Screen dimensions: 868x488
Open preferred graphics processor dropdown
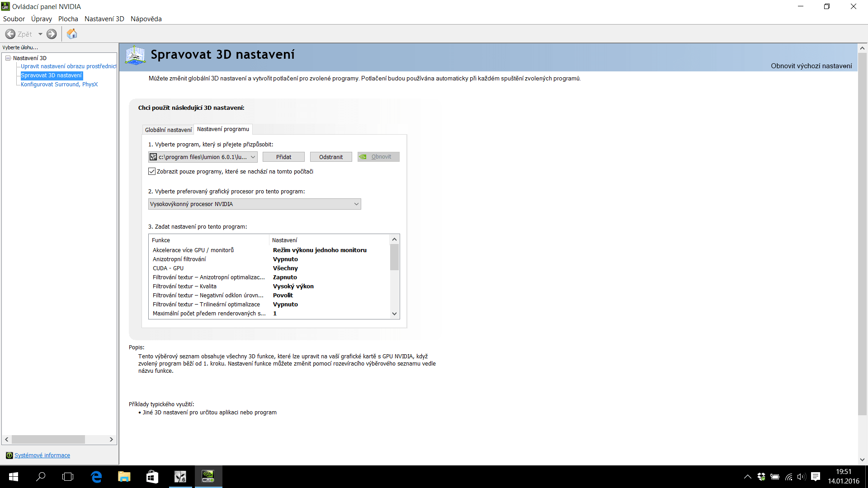[x=255, y=204]
